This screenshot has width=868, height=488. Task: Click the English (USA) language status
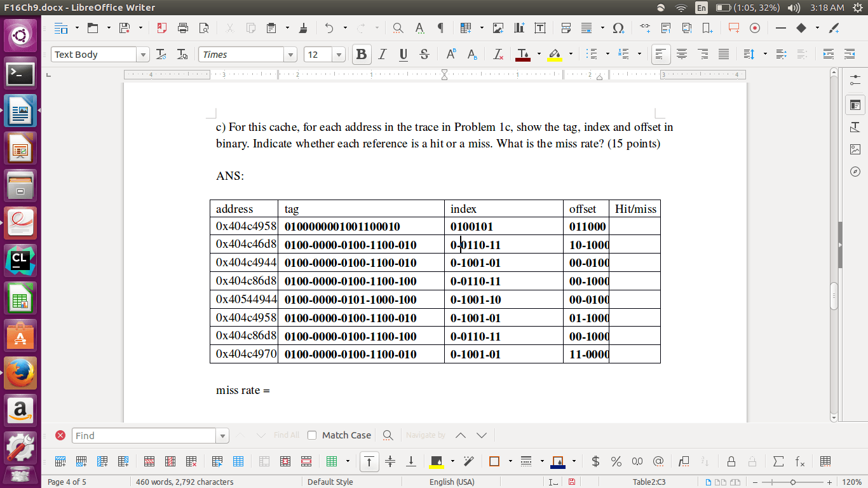(x=452, y=482)
